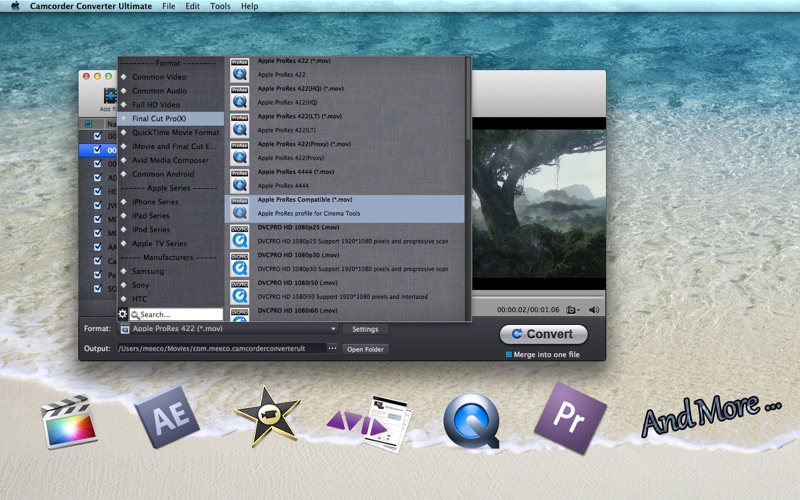
Task: Click the Open Folder button
Action: click(x=365, y=349)
